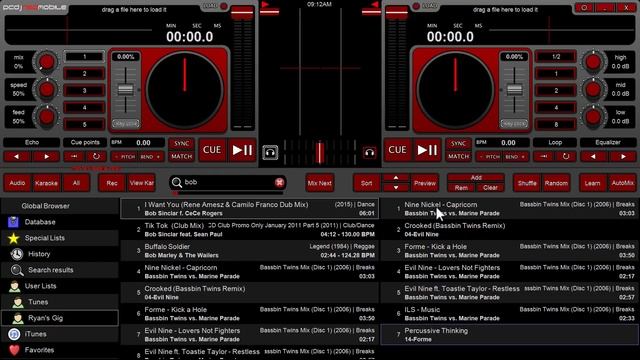Click the search magnifier icon

(177, 182)
